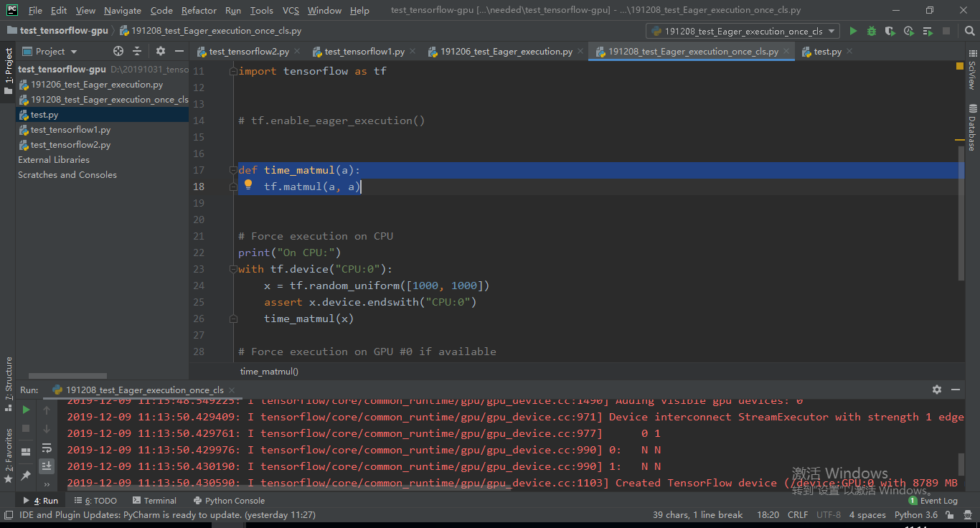This screenshot has height=528, width=980.
Task: Click test_tensorflow-gpu in the navigation bar
Action: [x=57, y=31]
